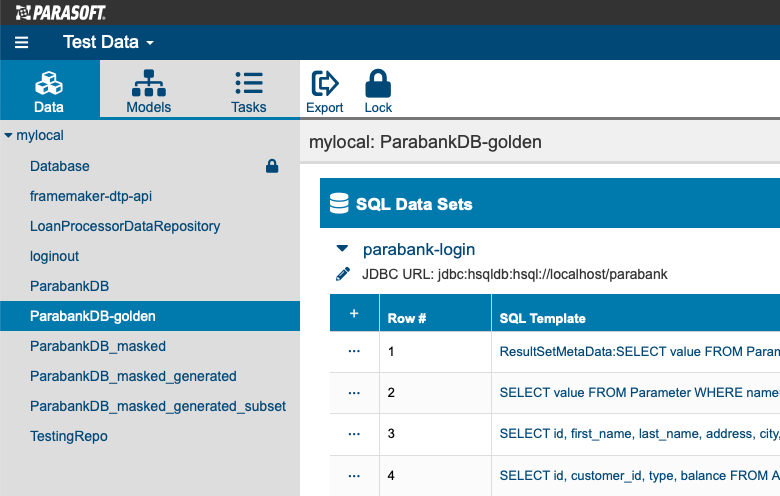Click the SQL Data Sets database icon

coord(339,203)
